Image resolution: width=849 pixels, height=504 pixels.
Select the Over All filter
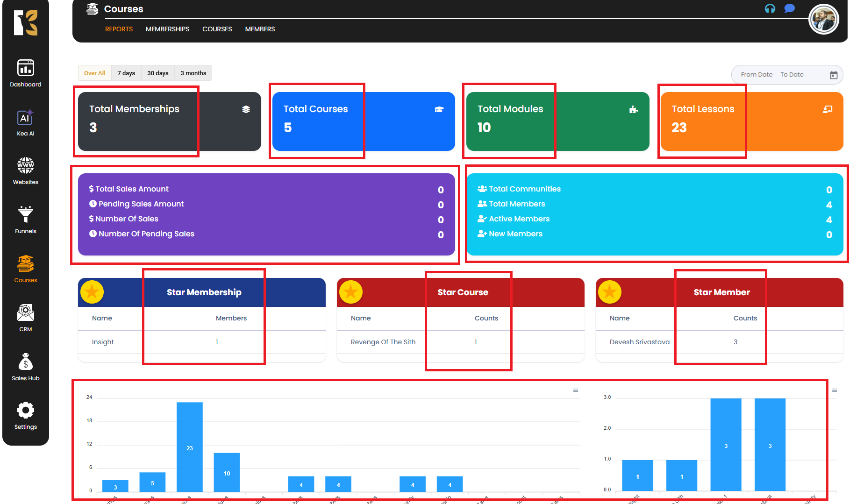pyautogui.click(x=95, y=73)
